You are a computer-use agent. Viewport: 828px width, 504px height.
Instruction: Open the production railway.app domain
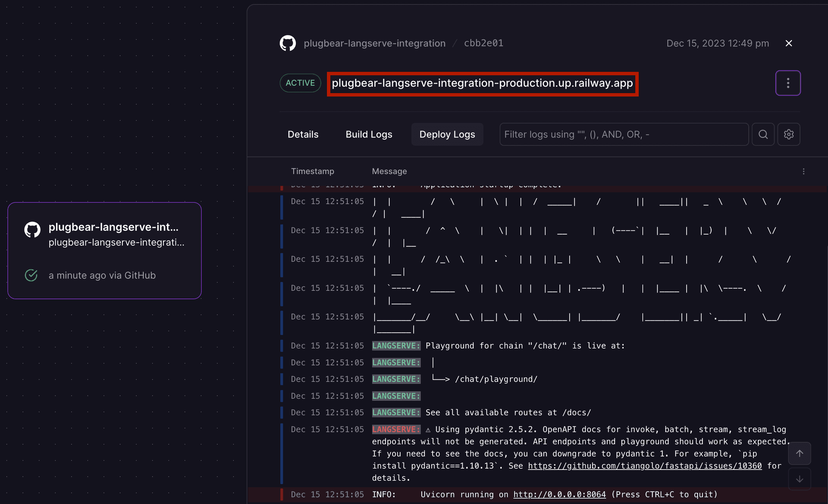pos(482,83)
